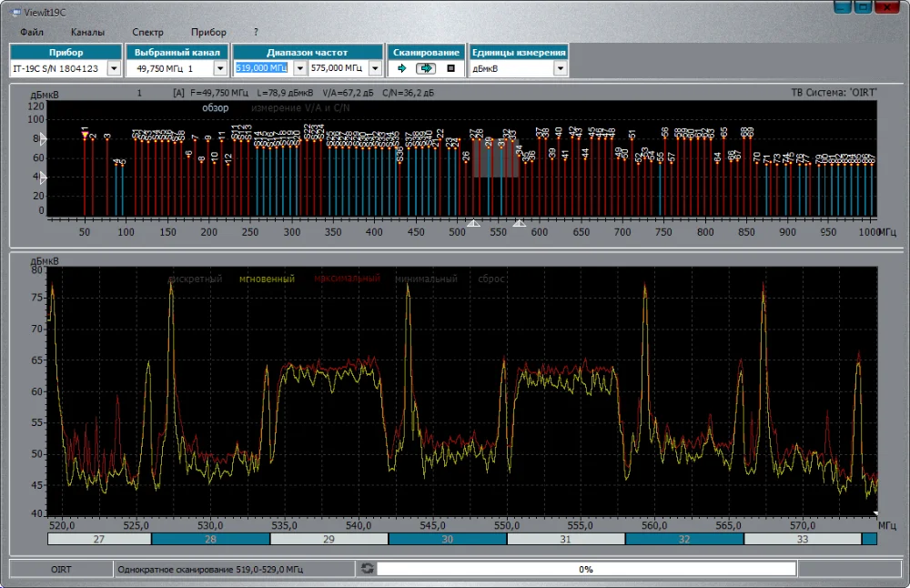Viewport: 910px width, 588px height.
Task: Minimize the ViewIt19C window
Action: (x=842, y=7)
